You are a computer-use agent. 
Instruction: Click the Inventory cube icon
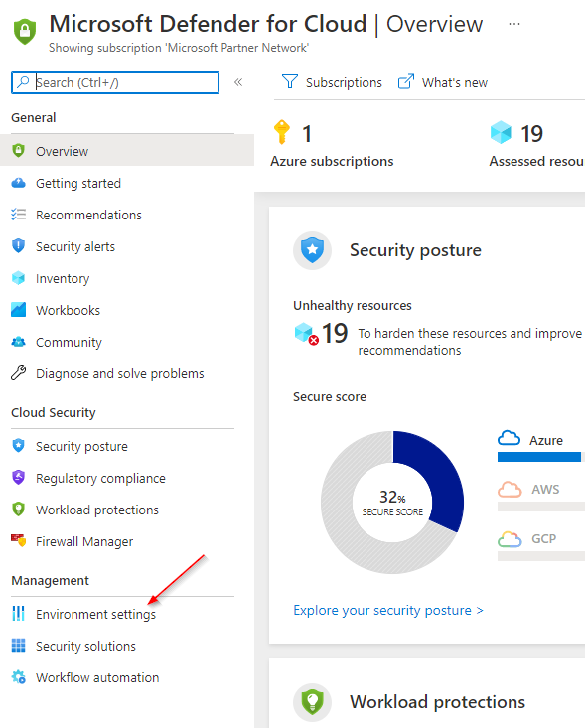(x=18, y=278)
